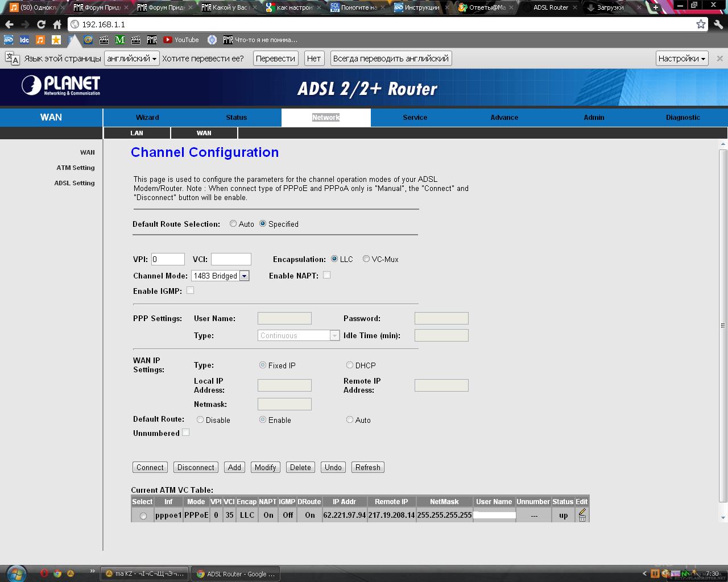Click the VCI input field

pyautogui.click(x=231, y=259)
